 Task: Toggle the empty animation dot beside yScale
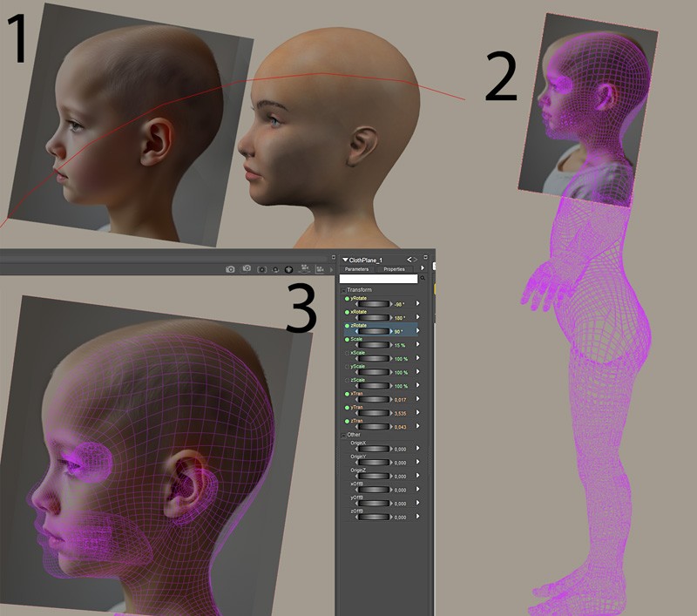347,367
